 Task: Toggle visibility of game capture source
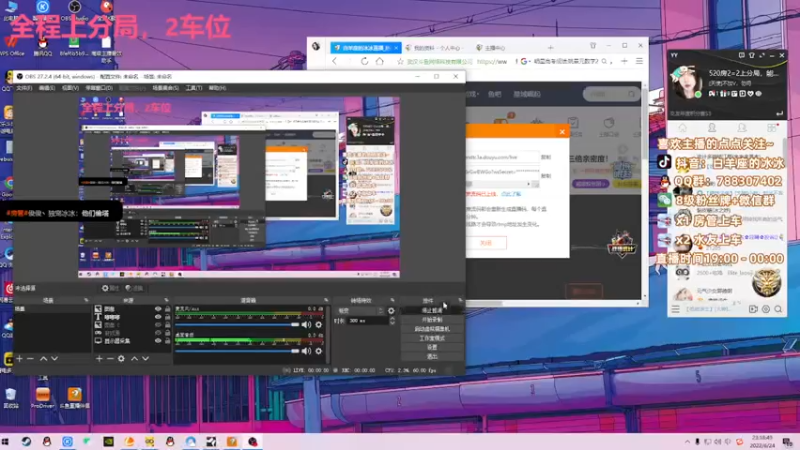158,333
